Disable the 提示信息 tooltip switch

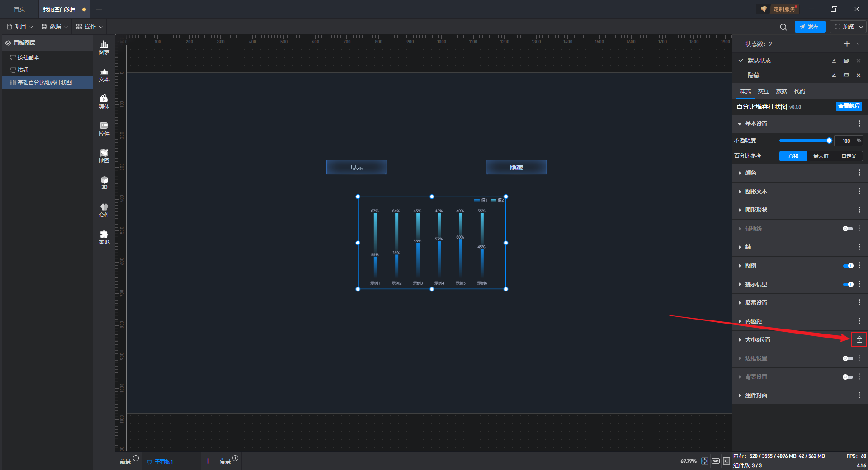[848, 284]
